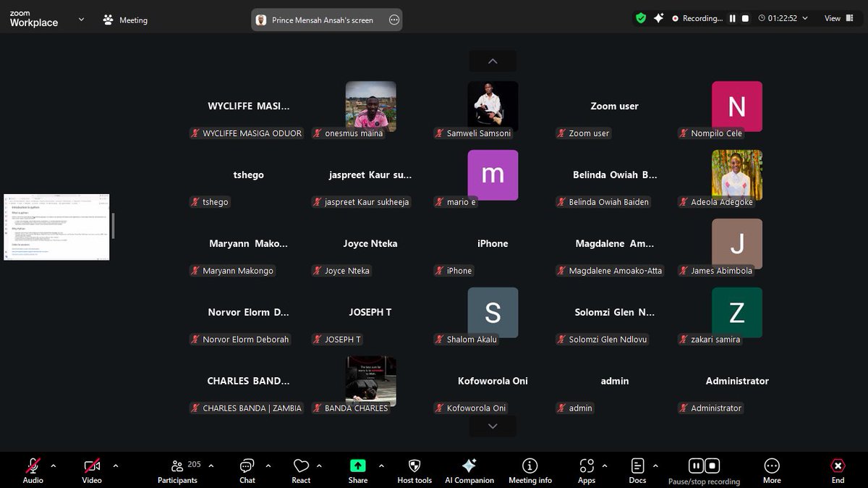Go to the previous page of participants
Screen dimensions: 868x488
click(x=493, y=62)
